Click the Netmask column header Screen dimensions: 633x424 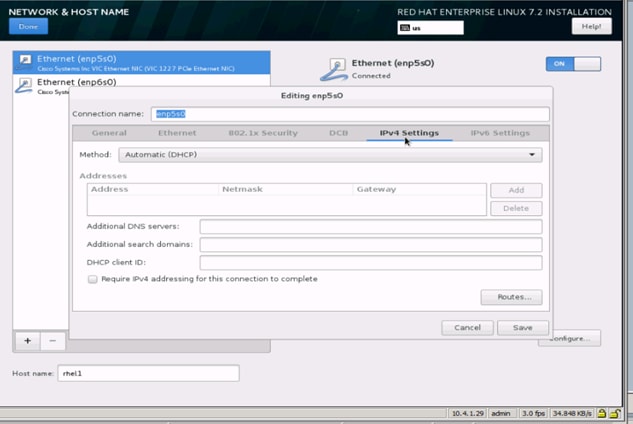tap(285, 189)
